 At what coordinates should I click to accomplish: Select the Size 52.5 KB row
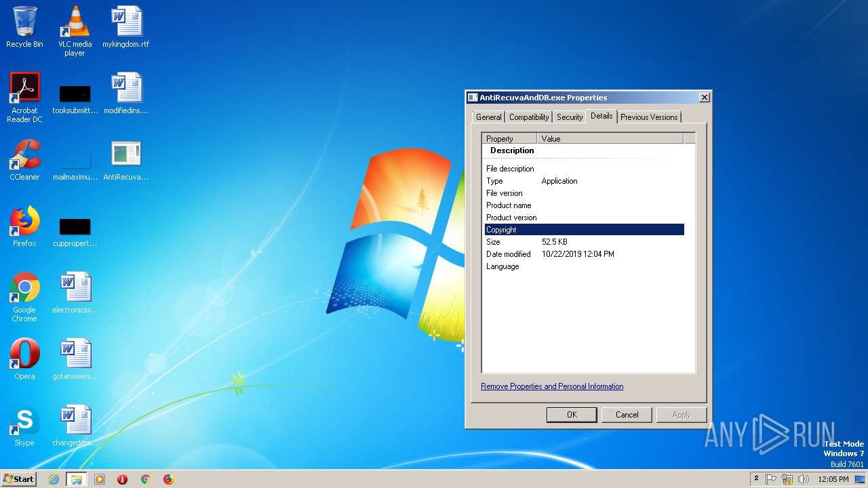585,242
